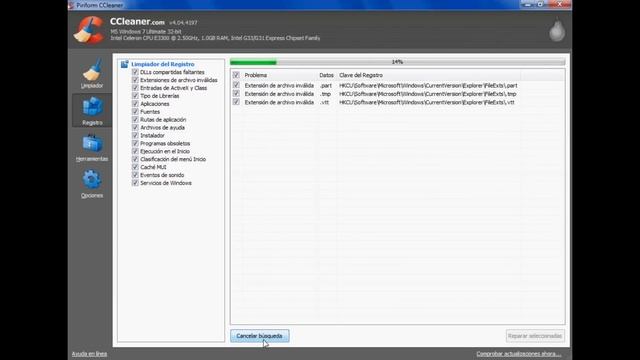Select the Registro sidebar icon

click(x=92, y=110)
